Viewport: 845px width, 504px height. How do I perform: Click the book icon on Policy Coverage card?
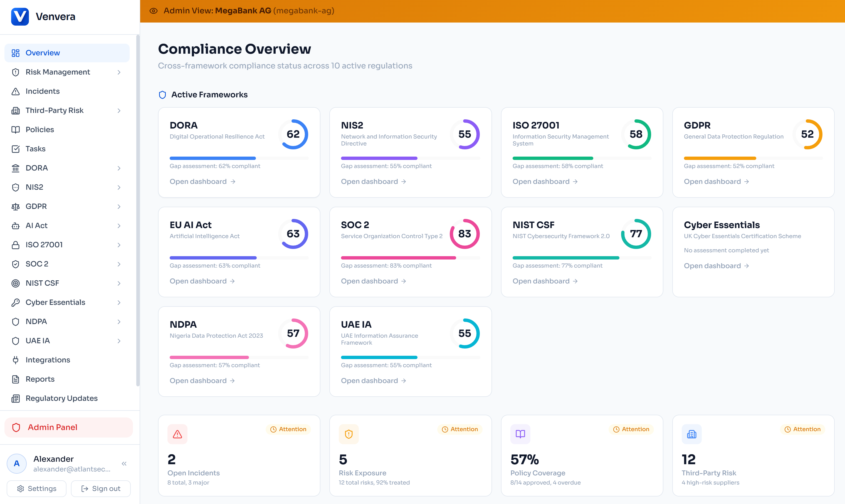click(520, 434)
